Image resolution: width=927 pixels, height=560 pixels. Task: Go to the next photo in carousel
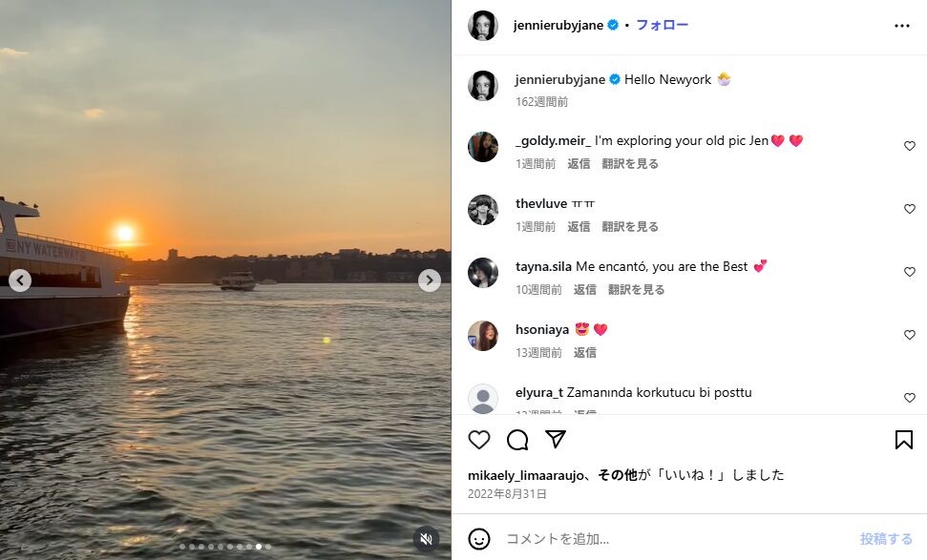click(430, 280)
